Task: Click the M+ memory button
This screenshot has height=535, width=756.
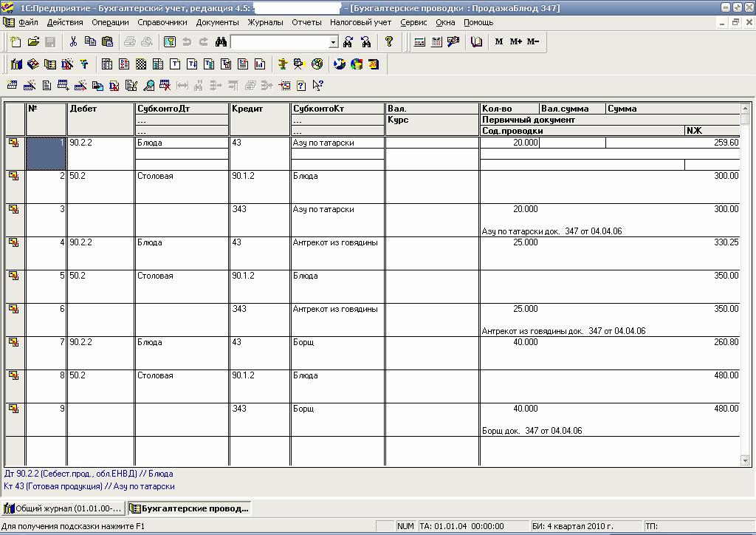Action: pyautogui.click(x=515, y=42)
